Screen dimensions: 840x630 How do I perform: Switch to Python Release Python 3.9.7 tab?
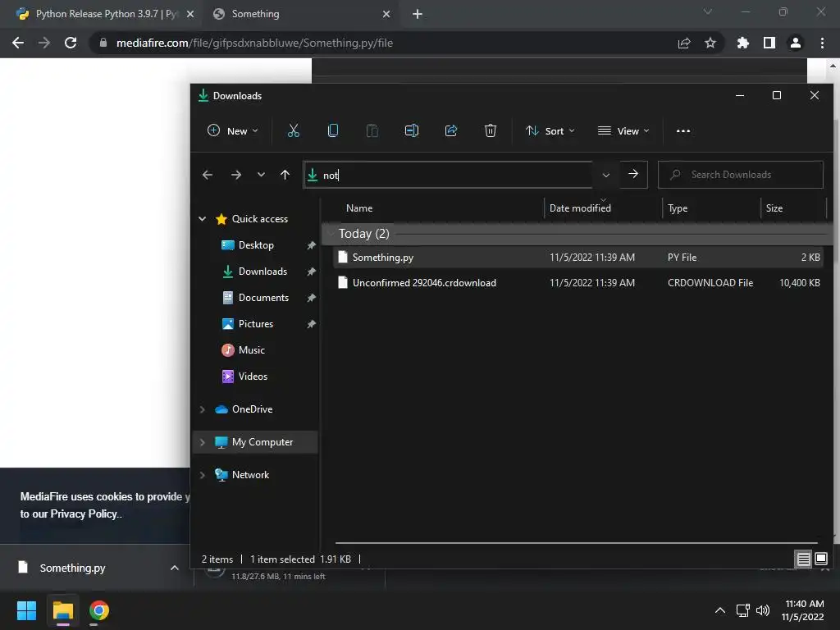pyautogui.click(x=99, y=14)
